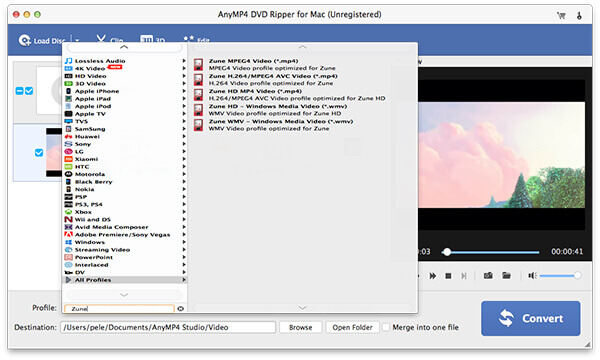Select Apple iPad category
The width and height of the screenshot is (600, 360).
(124, 99)
